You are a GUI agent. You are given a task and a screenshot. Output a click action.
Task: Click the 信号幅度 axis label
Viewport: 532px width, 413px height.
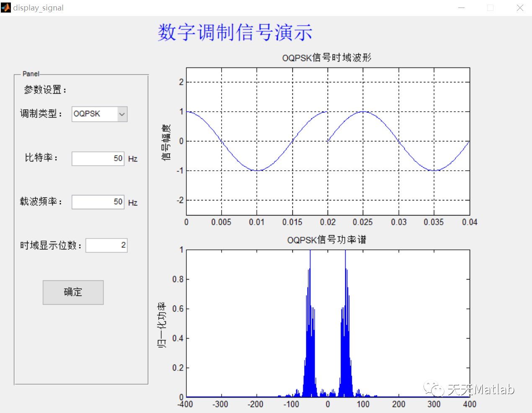point(166,141)
